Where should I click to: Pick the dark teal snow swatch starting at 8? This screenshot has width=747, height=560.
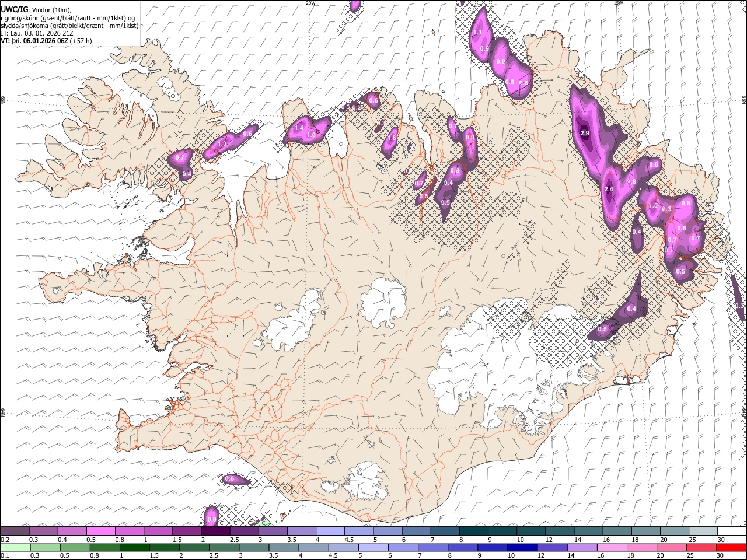click(x=474, y=531)
